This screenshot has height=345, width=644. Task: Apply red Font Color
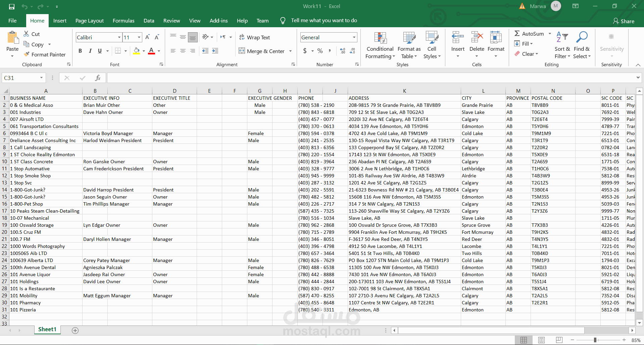(152, 51)
